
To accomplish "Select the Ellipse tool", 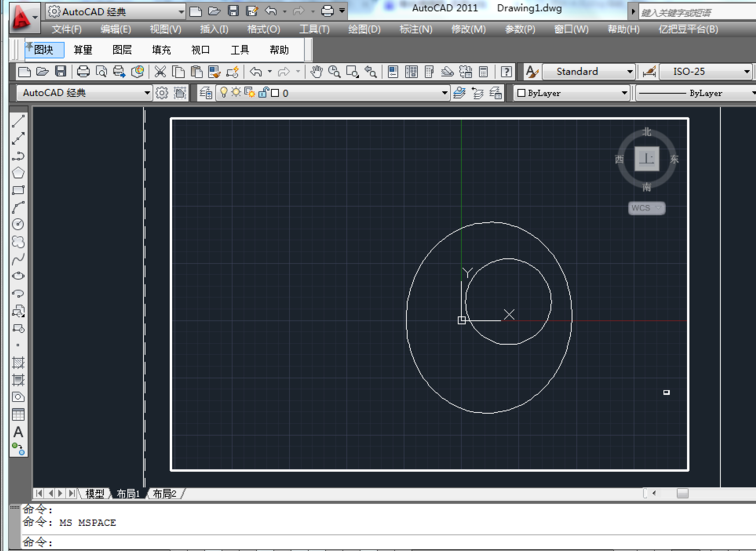I will click(x=18, y=276).
